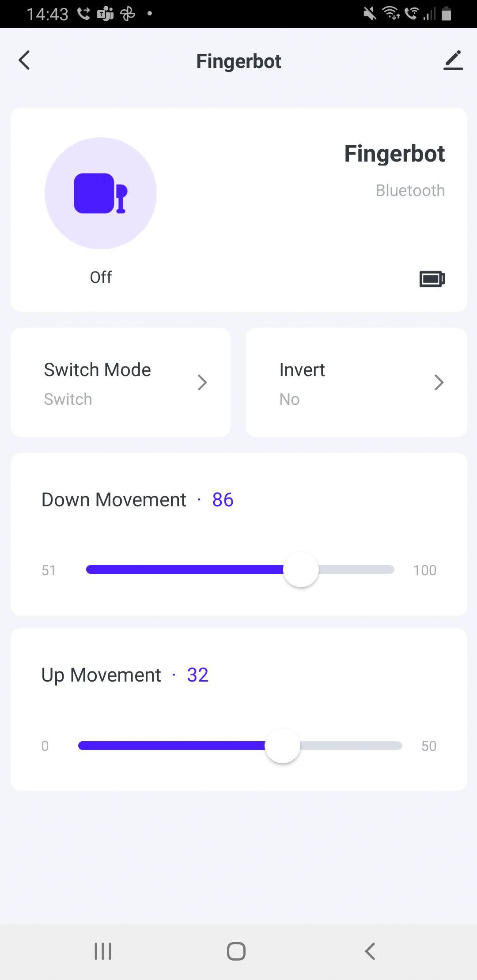Open the Invert setting card
Viewport: 477px width, 980px height.
tap(356, 382)
